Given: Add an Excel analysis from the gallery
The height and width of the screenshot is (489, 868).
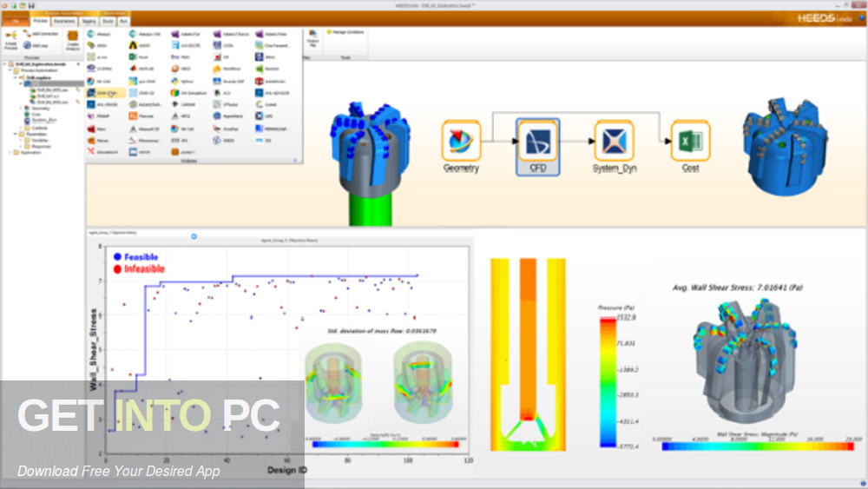Looking at the screenshot, I should [140, 57].
